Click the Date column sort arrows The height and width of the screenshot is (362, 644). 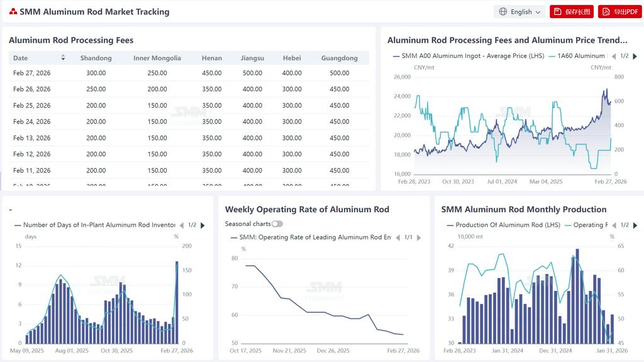(x=63, y=58)
